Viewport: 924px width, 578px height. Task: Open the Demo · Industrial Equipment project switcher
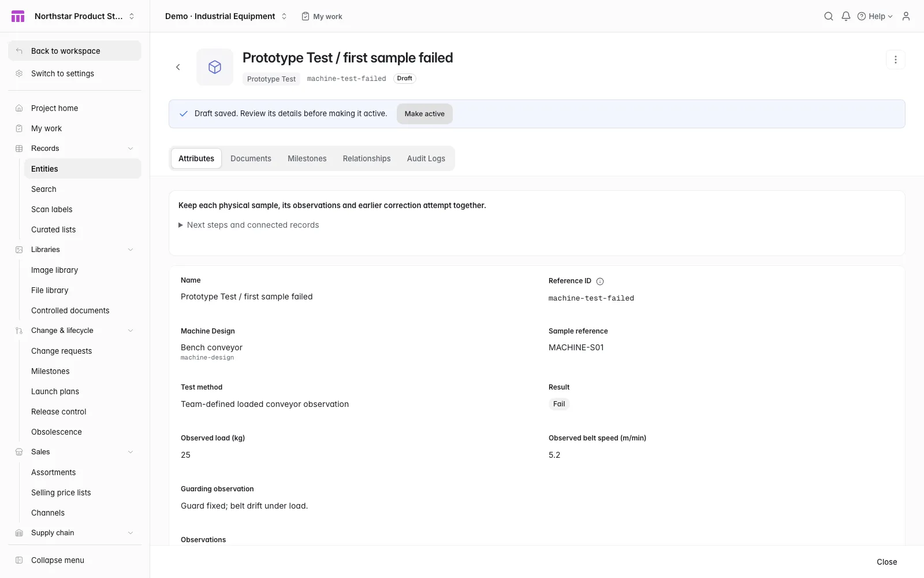(x=226, y=16)
